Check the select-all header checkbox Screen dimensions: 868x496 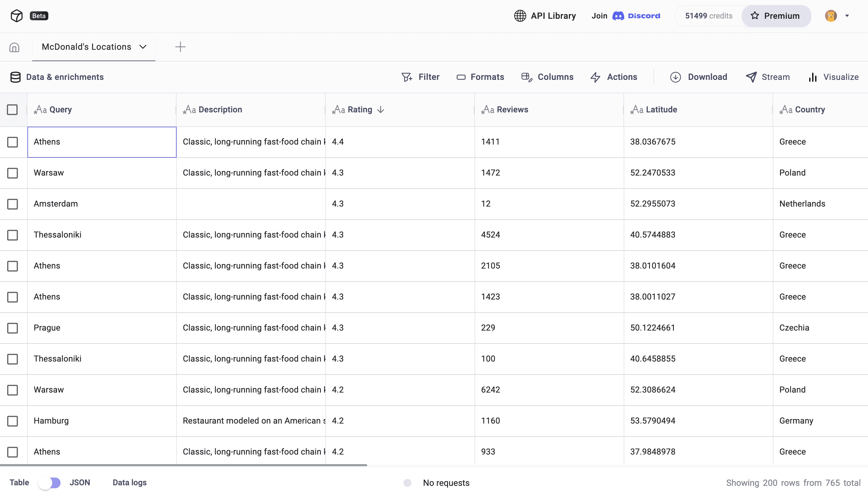pos(12,110)
